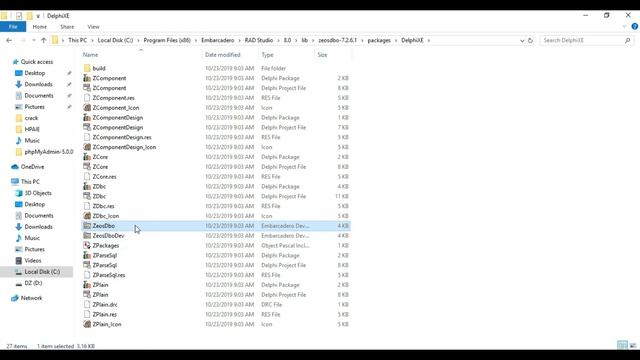640x360 pixels.
Task: Select OneDrive in the navigation pane
Action: click(32, 167)
